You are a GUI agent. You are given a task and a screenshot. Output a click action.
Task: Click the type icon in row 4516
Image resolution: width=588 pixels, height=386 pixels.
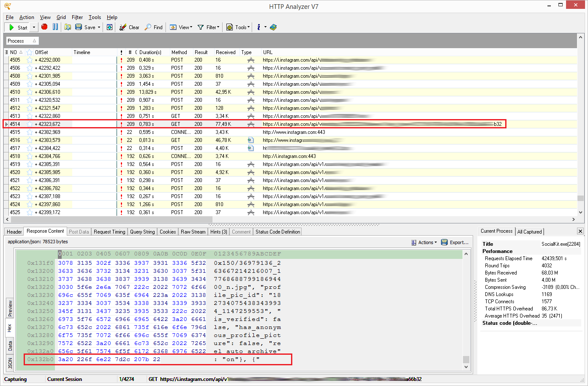click(x=250, y=140)
